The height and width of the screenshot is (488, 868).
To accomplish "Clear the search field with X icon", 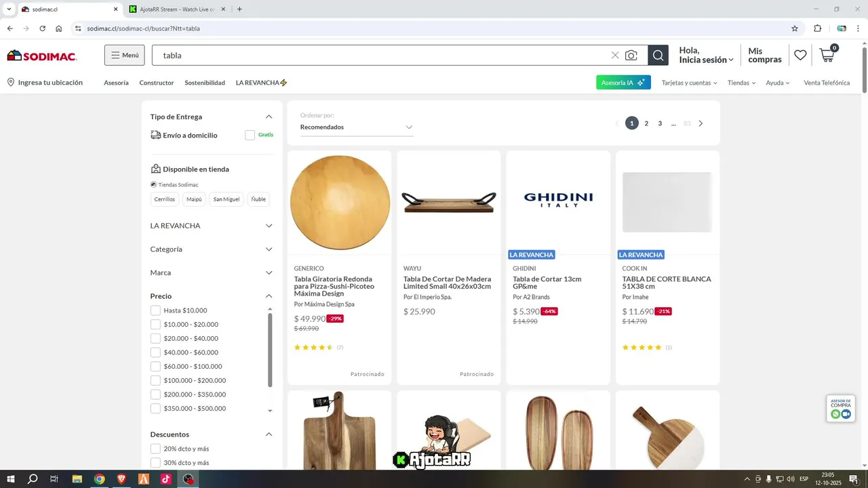I will pyautogui.click(x=615, y=56).
